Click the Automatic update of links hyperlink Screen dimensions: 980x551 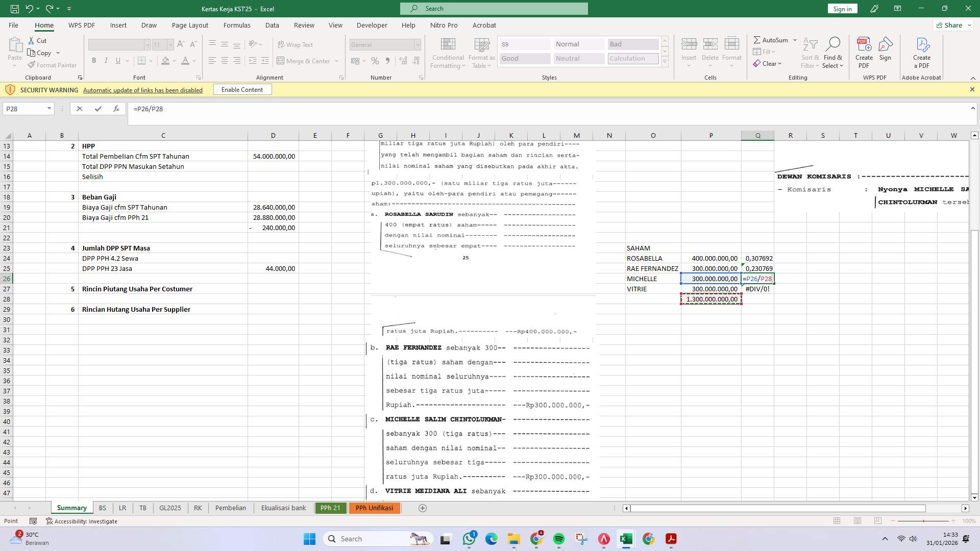coord(142,90)
